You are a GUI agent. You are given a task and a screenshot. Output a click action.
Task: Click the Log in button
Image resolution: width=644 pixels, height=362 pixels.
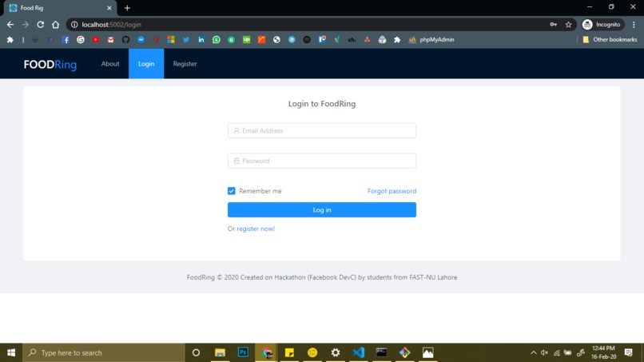click(x=322, y=210)
